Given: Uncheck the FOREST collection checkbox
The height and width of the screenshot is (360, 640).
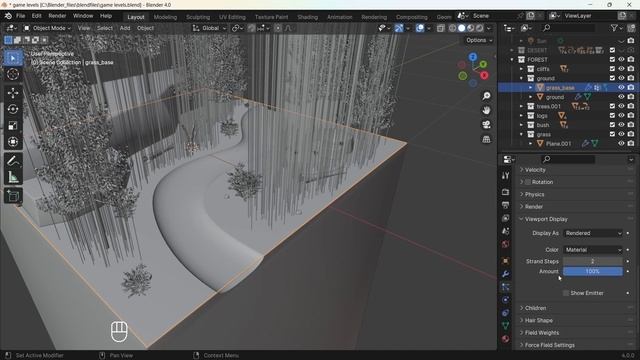Looking at the screenshot, I should point(612,59).
